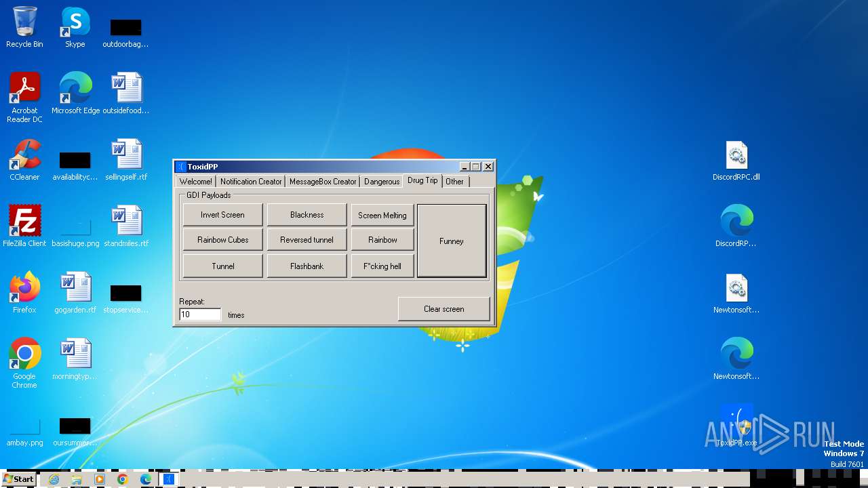Image resolution: width=868 pixels, height=488 pixels.
Task: Open Chrome from the taskbar
Action: pos(123,479)
